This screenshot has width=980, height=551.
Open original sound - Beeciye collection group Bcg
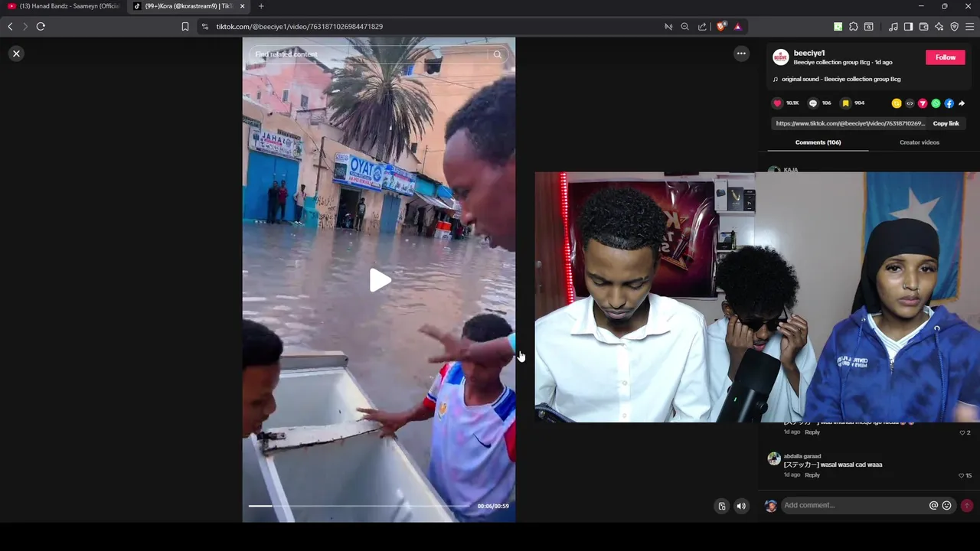pos(841,79)
